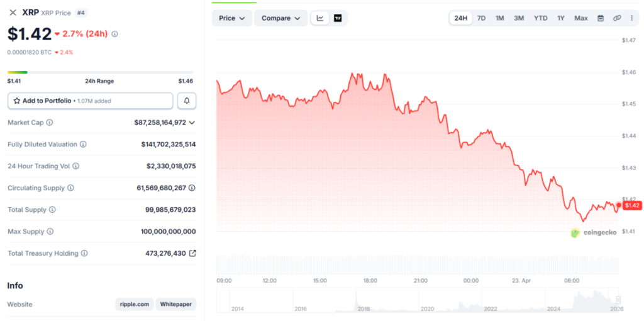Switch to TradingView chart icon
Viewport: 644px width, 321px height.
click(338, 18)
